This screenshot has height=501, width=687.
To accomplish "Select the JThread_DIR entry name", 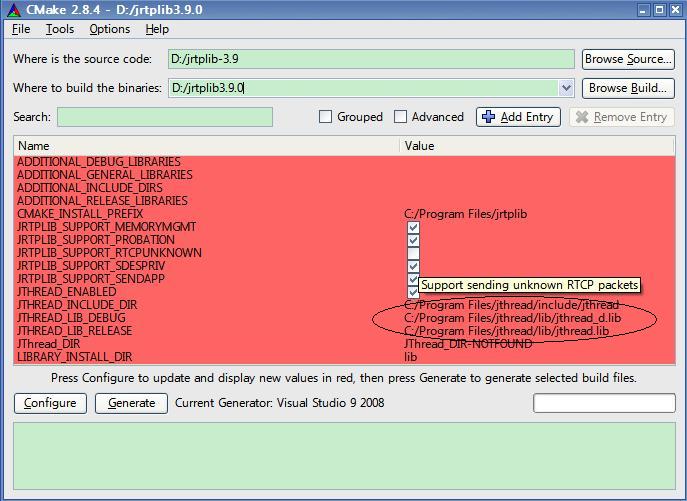I will pyautogui.click(x=49, y=344).
